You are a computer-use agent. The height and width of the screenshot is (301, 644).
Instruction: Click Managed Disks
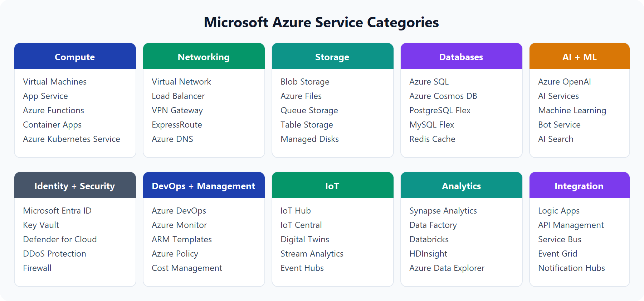[x=309, y=139]
